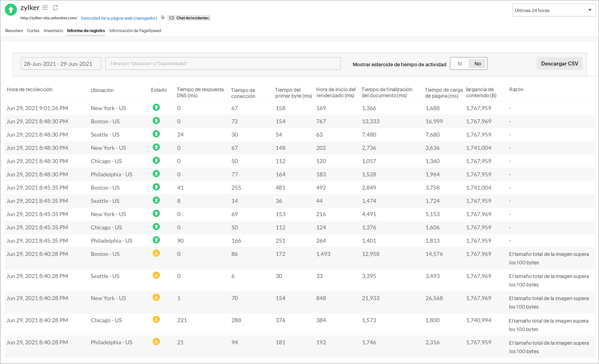Select the Cortes tab

click(x=33, y=31)
